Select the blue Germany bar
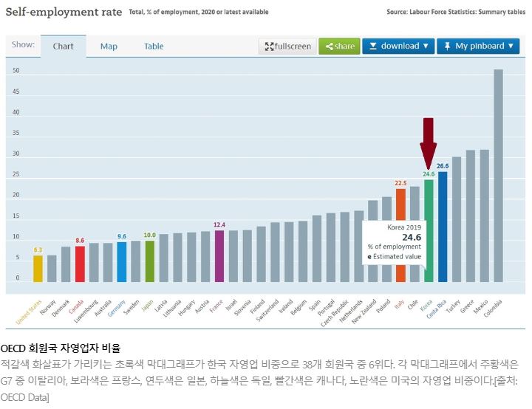 (x=122, y=262)
